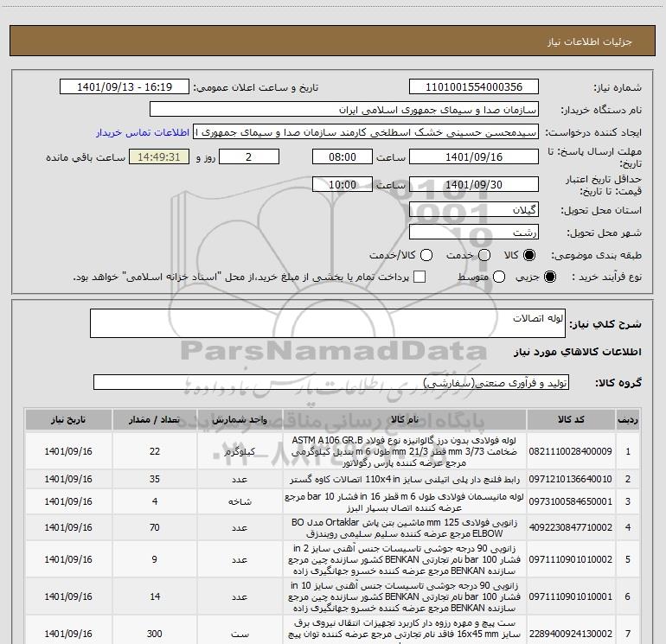Click the 16x45 mm bolt set description

[405, 631]
